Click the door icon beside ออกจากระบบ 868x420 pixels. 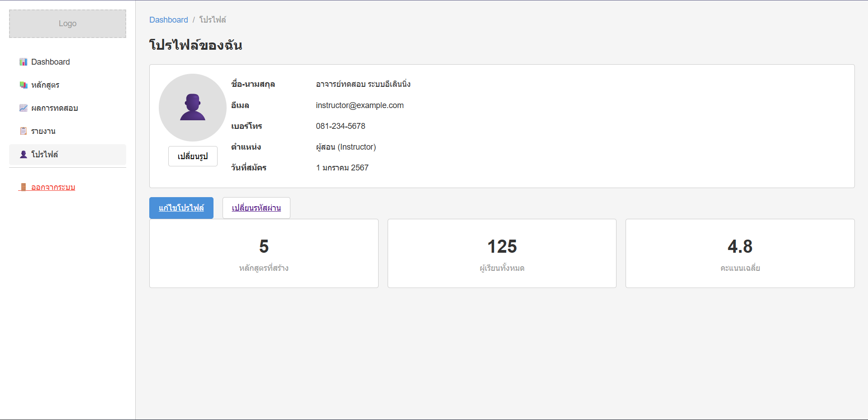coord(24,187)
